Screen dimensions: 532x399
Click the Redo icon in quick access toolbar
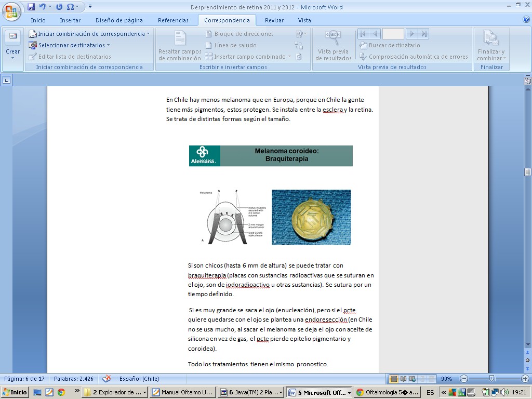click(59, 7)
